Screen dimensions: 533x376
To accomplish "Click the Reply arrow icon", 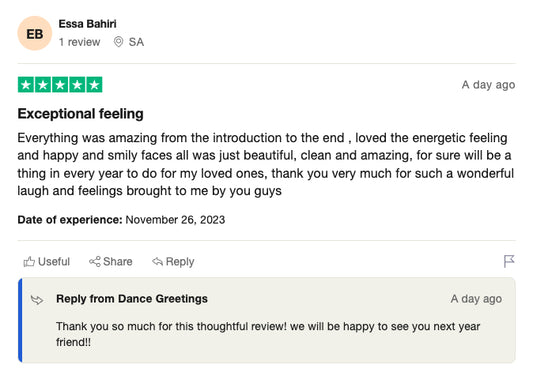I will (157, 261).
